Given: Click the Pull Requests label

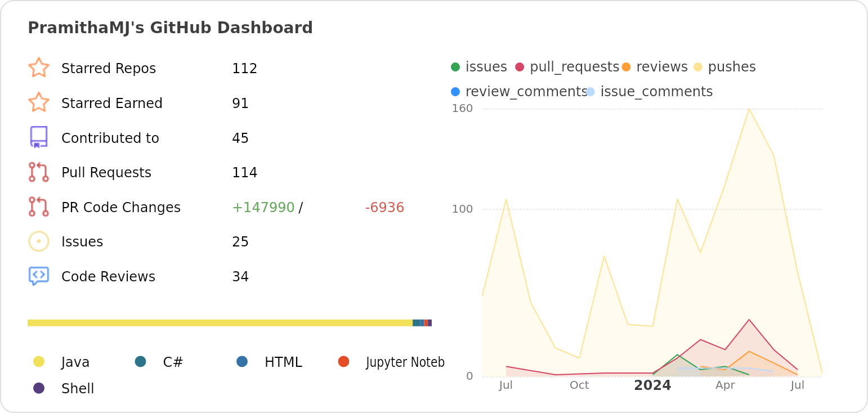Looking at the screenshot, I should pos(106,172).
